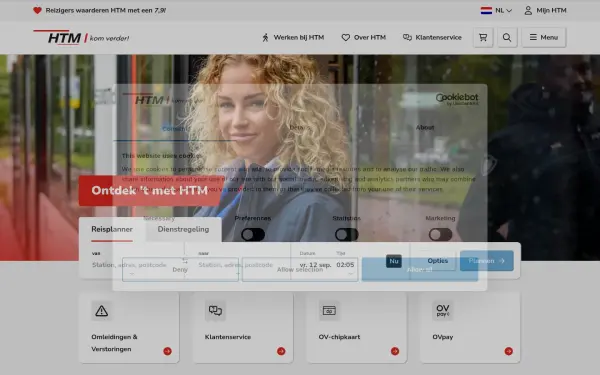Click the Deny cookies button
This screenshot has width=600, height=375.
tap(180, 269)
